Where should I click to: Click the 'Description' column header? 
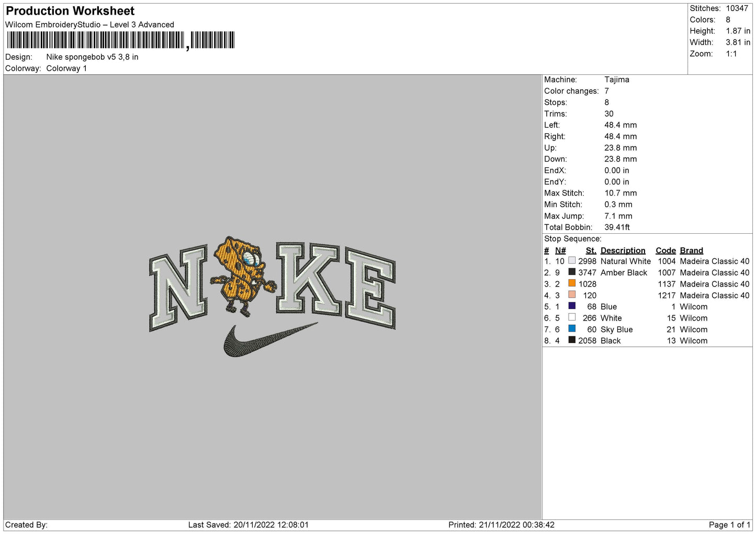(623, 251)
